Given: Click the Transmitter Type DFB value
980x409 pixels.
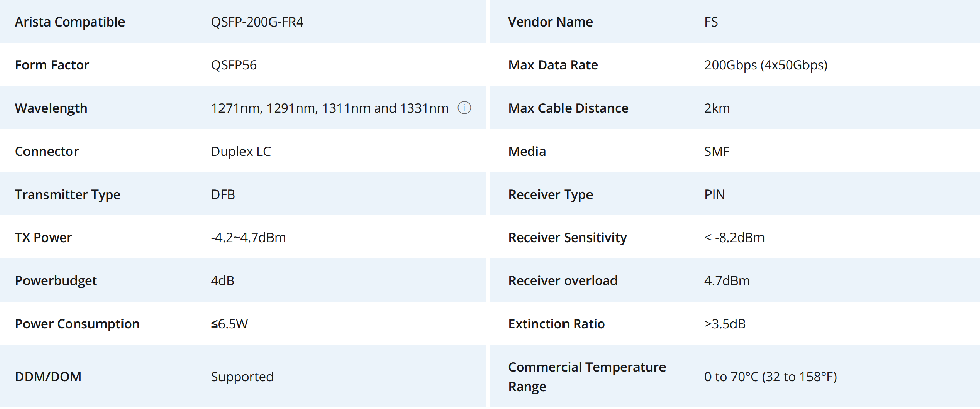Looking at the screenshot, I should pyautogui.click(x=223, y=195).
